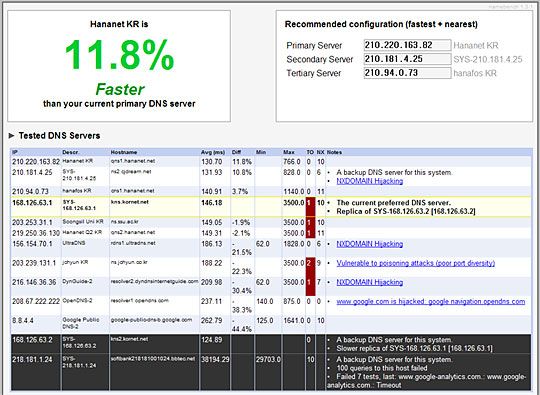Click note 100 queries to this host failed
The image size is (540, 395).
[382, 368]
